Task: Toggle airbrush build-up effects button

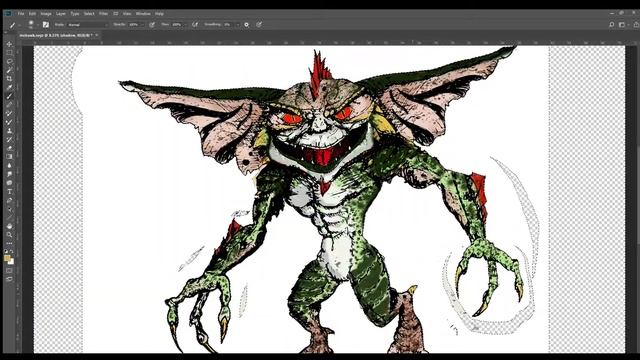Action: click(195, 25)
